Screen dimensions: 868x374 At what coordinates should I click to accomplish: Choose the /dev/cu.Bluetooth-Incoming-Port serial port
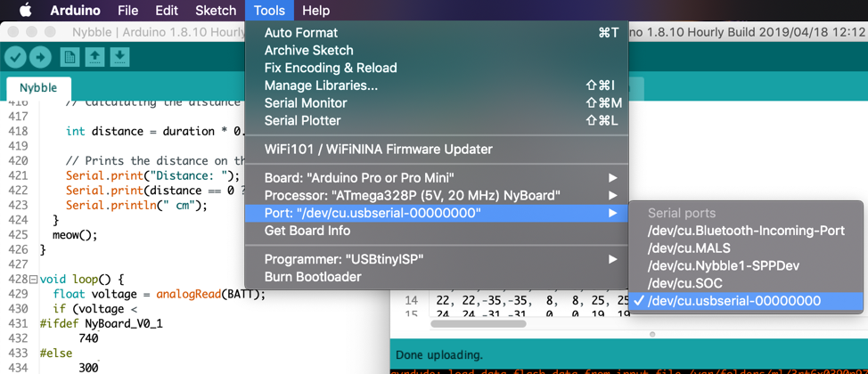pyautogui.click(x=746, y=231)
